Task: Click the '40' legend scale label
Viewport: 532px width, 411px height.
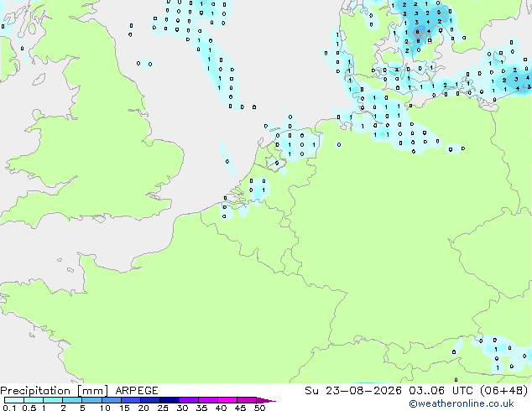Action: [221, 408]
